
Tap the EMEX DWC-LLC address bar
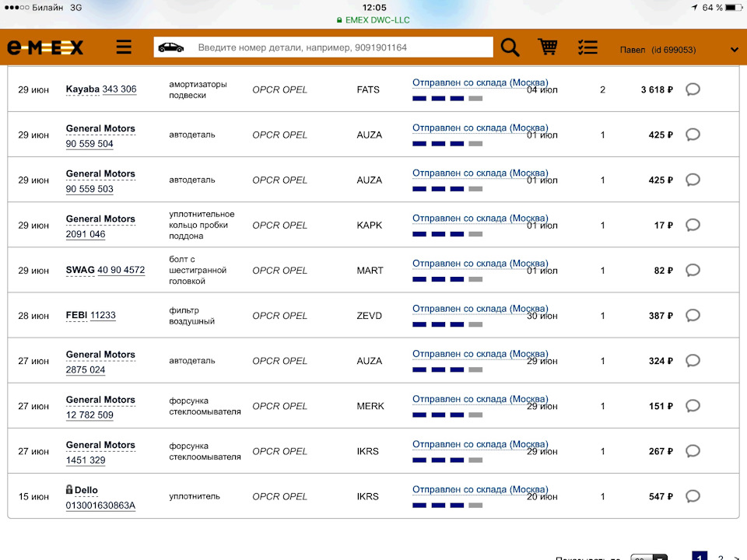373,20
